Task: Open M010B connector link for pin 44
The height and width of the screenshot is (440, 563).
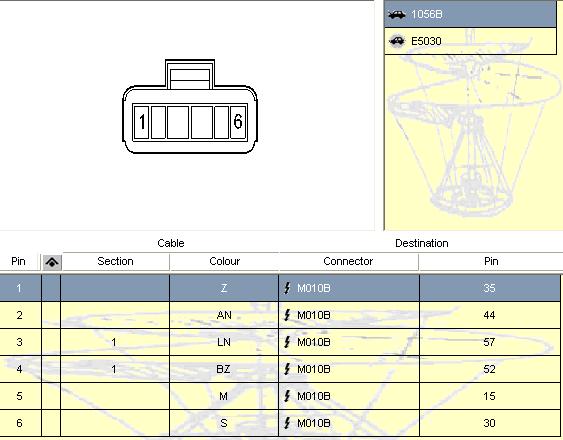Action: pos(313,315)
